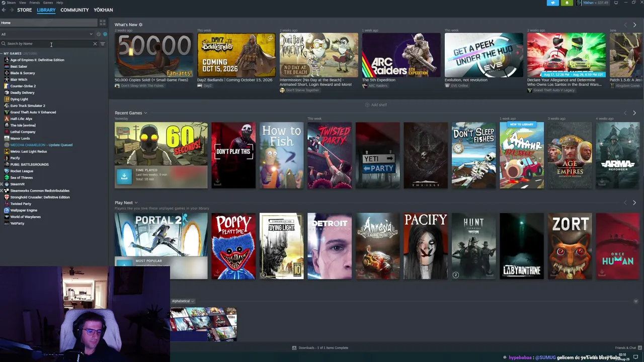Click the blue announcements megaphone icon
The image size is (644, 362).
tap(552, 3)
